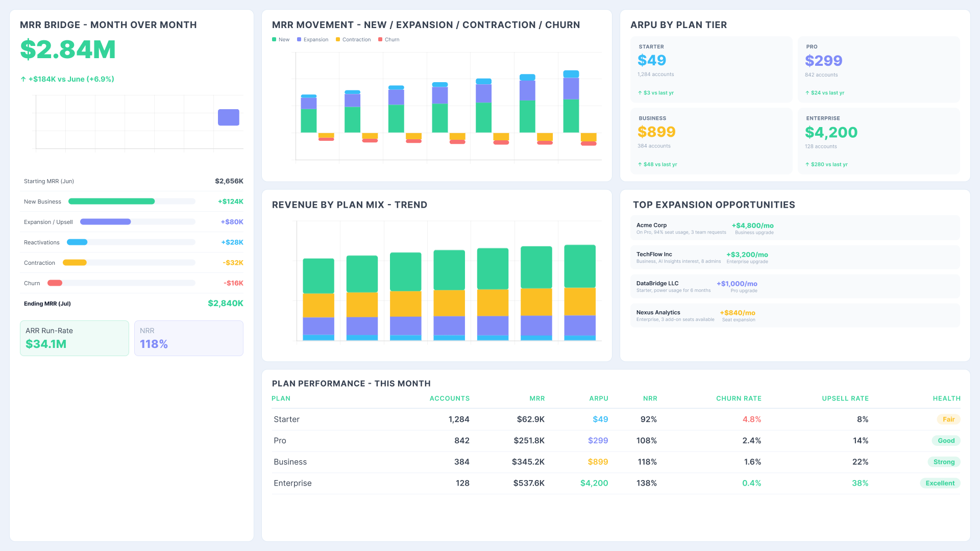Screen dimensions: 980x551
Task: Open the Nexus Analytics expansion opportunity
Action: click(x=795, y=315)
